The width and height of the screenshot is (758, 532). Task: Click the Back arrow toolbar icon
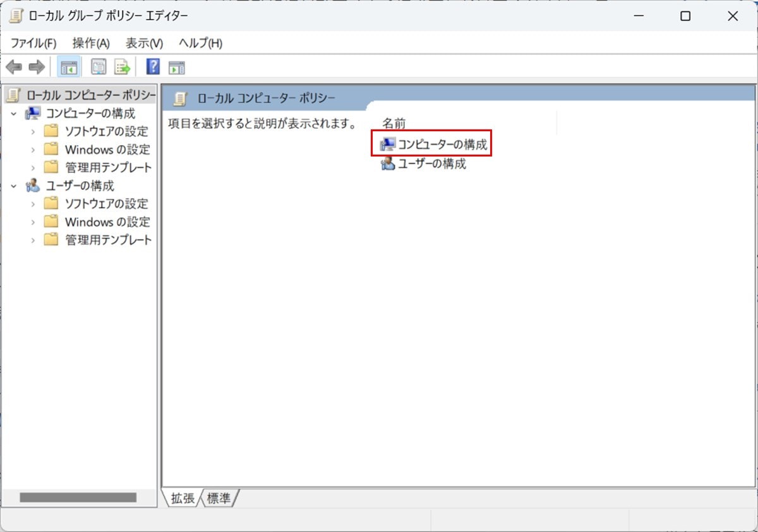(14, 67)
